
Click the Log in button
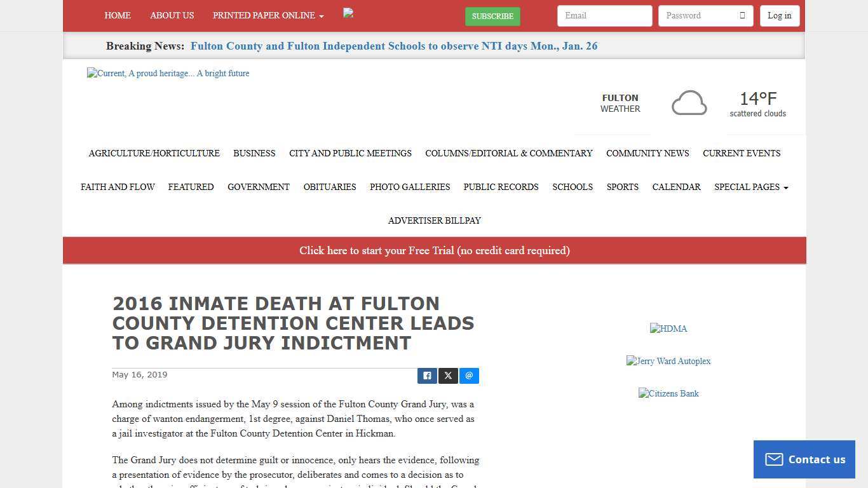pos(780,15)
